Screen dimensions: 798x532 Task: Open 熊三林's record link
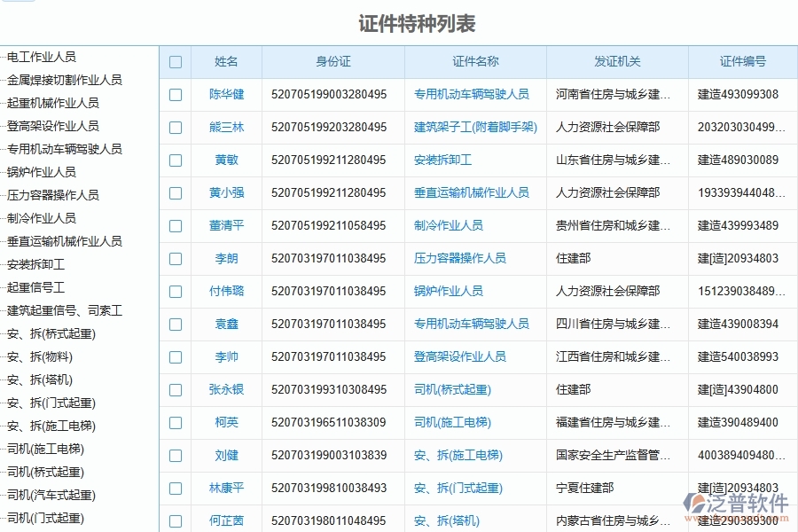tap(226, 128)
